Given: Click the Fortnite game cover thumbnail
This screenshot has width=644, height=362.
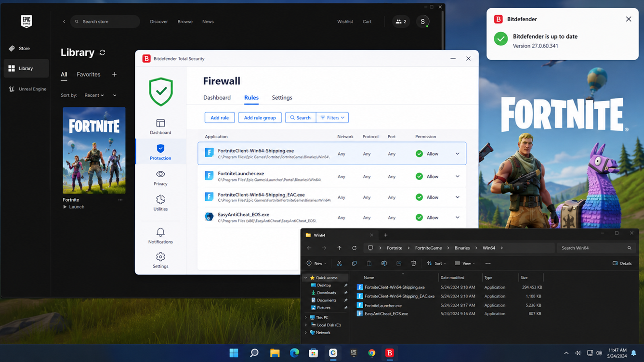Looking at the screenshot, I should 94,150.
